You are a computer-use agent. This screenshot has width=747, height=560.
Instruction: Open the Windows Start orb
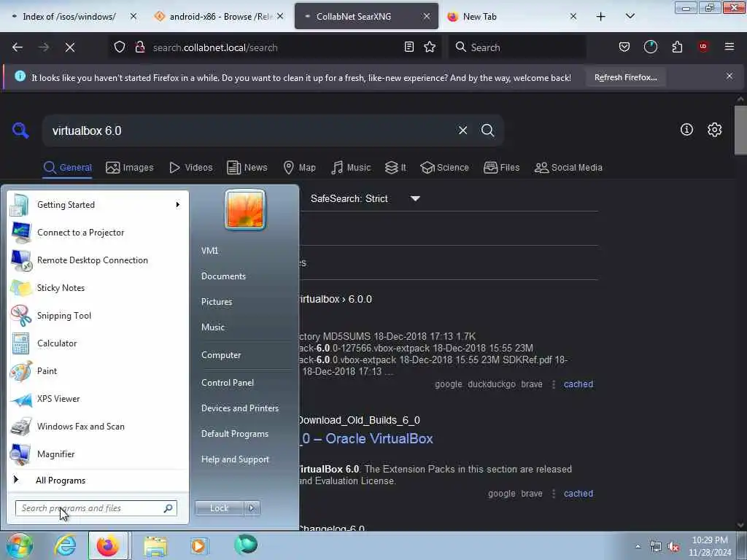click(x=20, y=545)
